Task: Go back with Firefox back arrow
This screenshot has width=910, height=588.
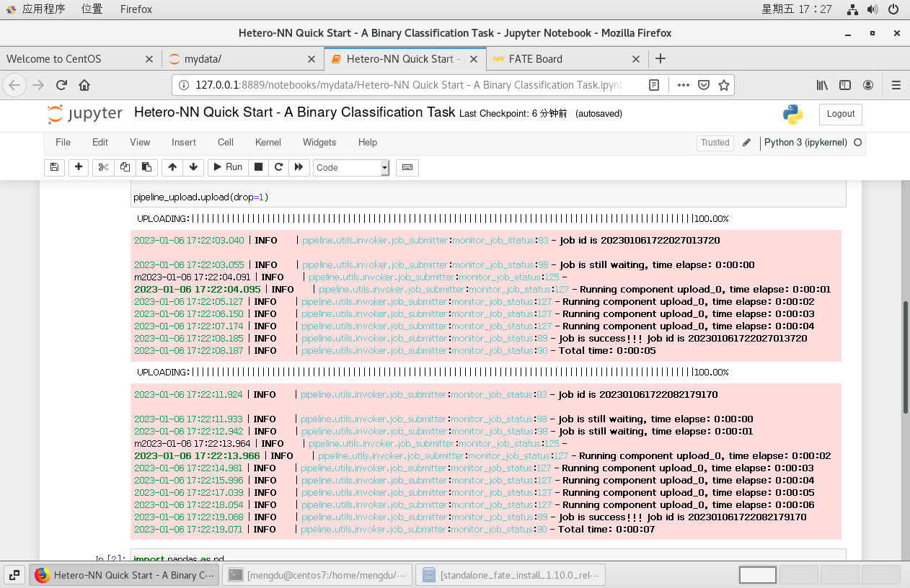Action: pyautogui.click(x=15, y=85)
